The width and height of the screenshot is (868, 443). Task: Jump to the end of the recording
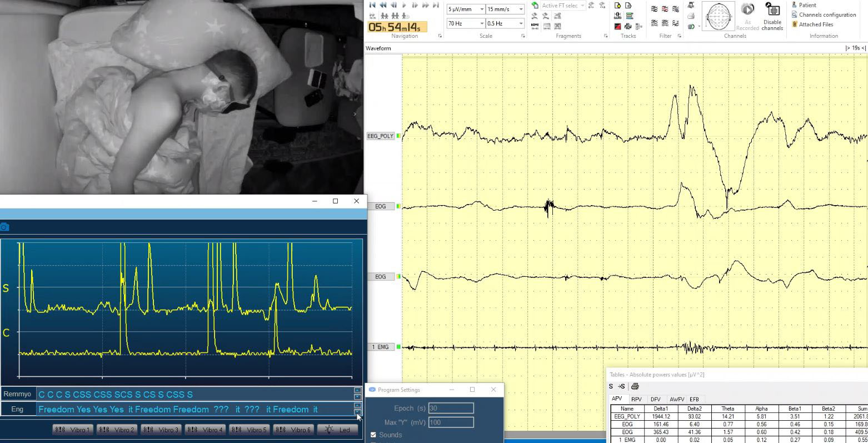(x=436, y=5)
